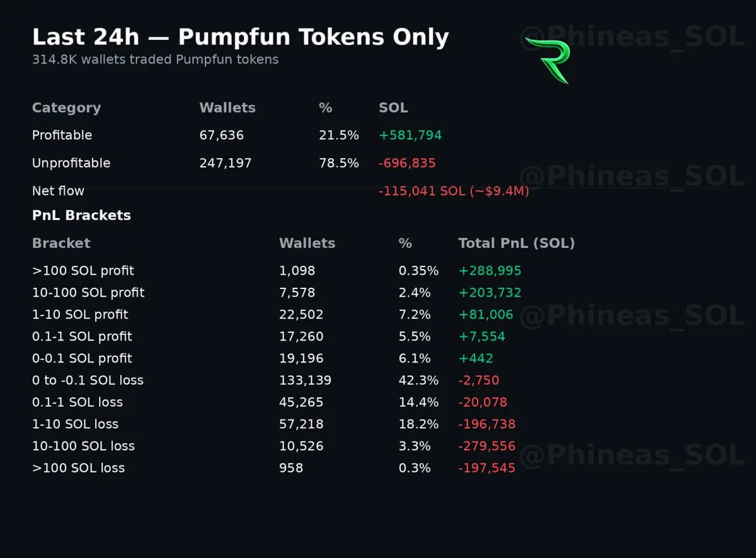Click the -279,556 total PnL value
The height and width of the screenshot is (558, 756).
pyautogui.click(x=487, y=446)
